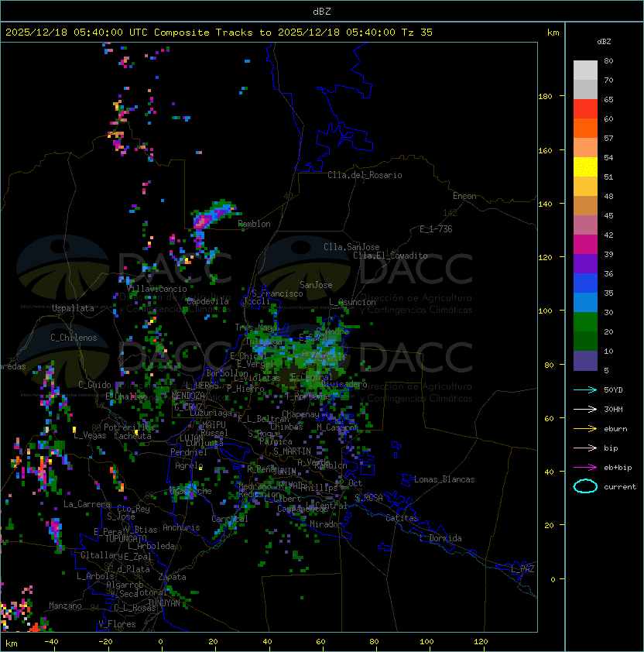Viewport: 644px width, 652px height.
Task: Click the 'L_Vegas' map label
Action: coord(90,436)
